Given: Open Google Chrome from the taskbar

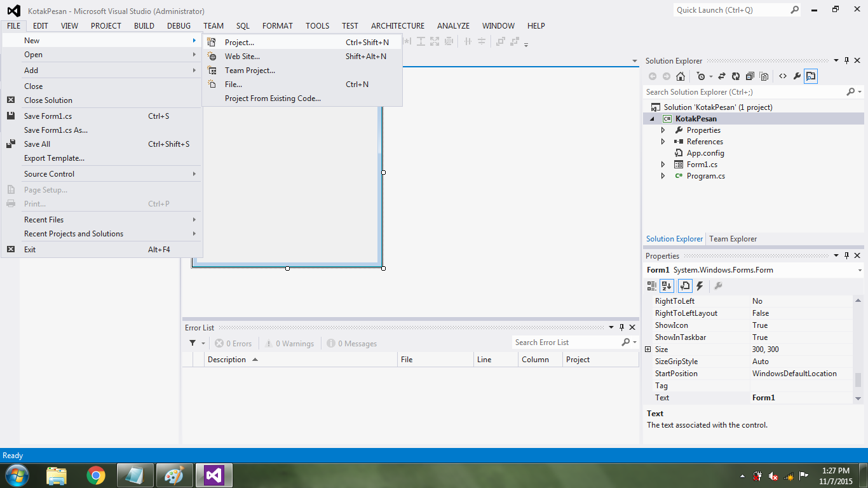Looking at the screenshot, I should tap(96, 475).
